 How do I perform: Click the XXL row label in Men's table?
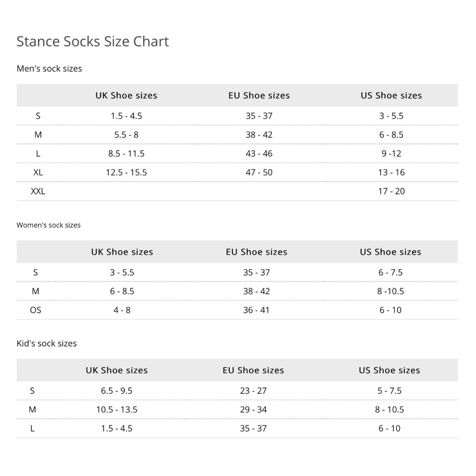(38, 191)
